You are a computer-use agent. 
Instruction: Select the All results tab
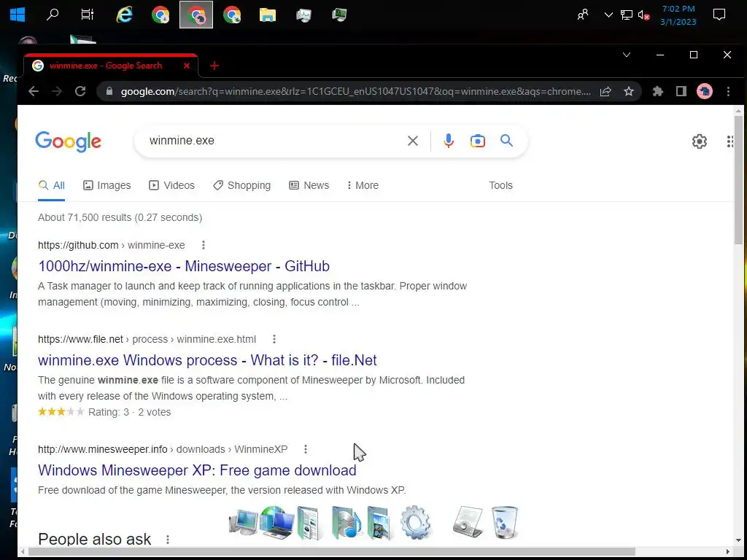pos(52,185)
